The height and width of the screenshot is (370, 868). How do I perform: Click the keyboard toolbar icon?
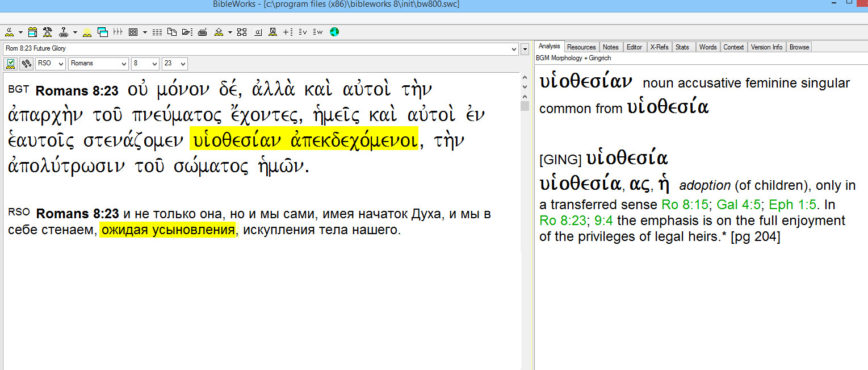(202, 32)
